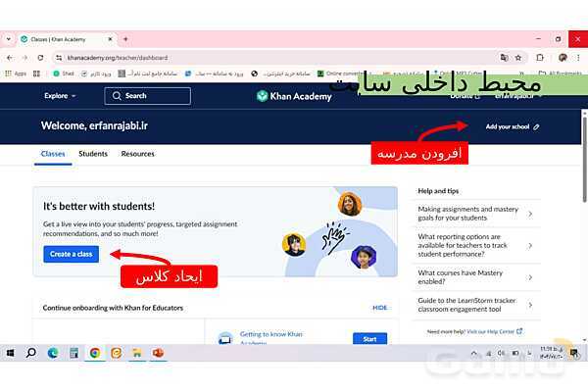
Task: Hide the onboarding section via HIDE link
Action: 379,308
